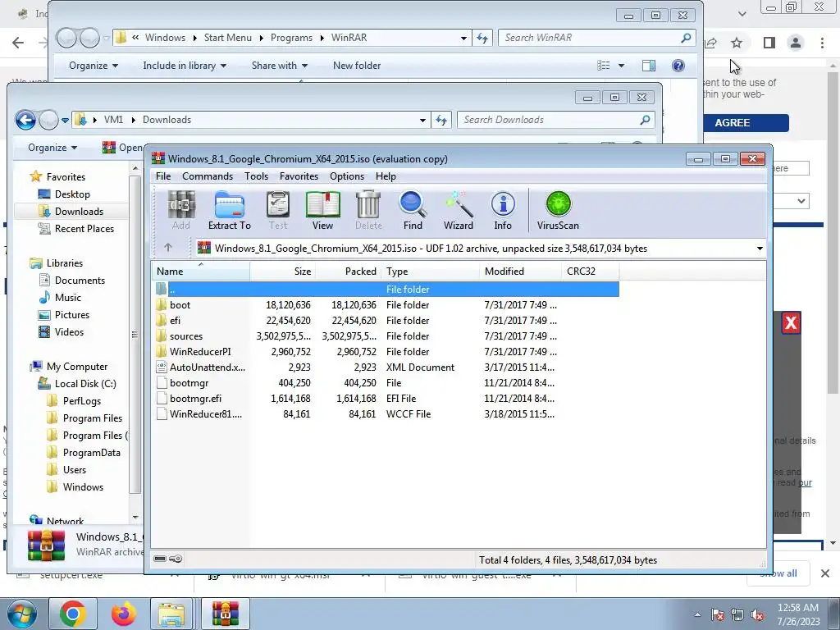840x630 pixels.
Task: Click the AGREE button in Chrome
Action: pos(745,123)
